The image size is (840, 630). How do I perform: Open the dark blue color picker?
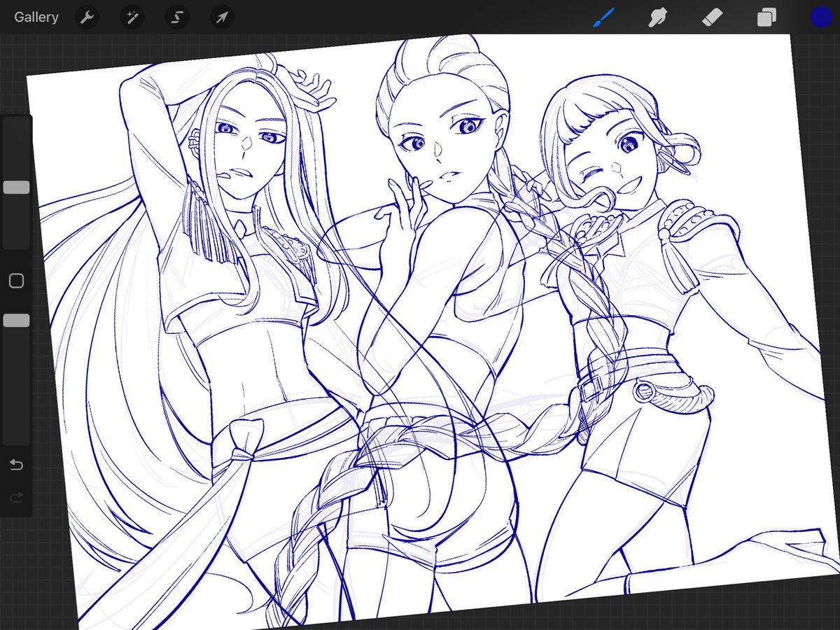click(820, 17)
